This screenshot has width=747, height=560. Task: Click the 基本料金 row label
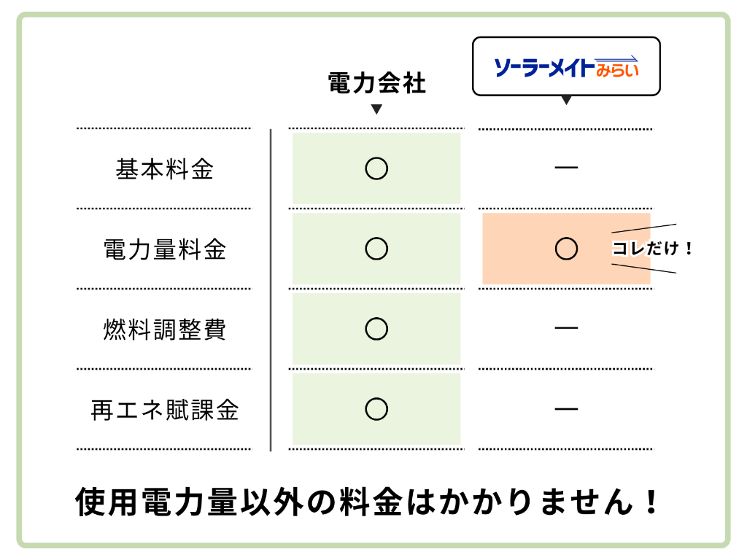click(165, 169)
